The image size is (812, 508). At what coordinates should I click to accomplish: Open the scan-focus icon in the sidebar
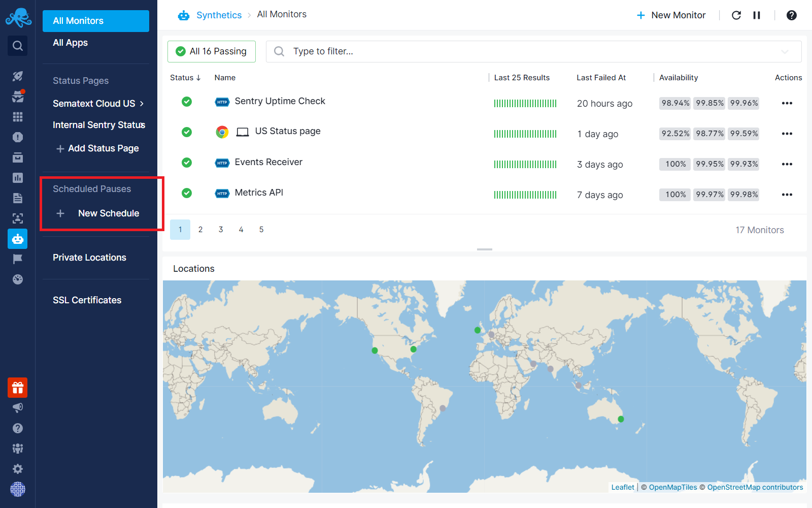pos(18,218)
